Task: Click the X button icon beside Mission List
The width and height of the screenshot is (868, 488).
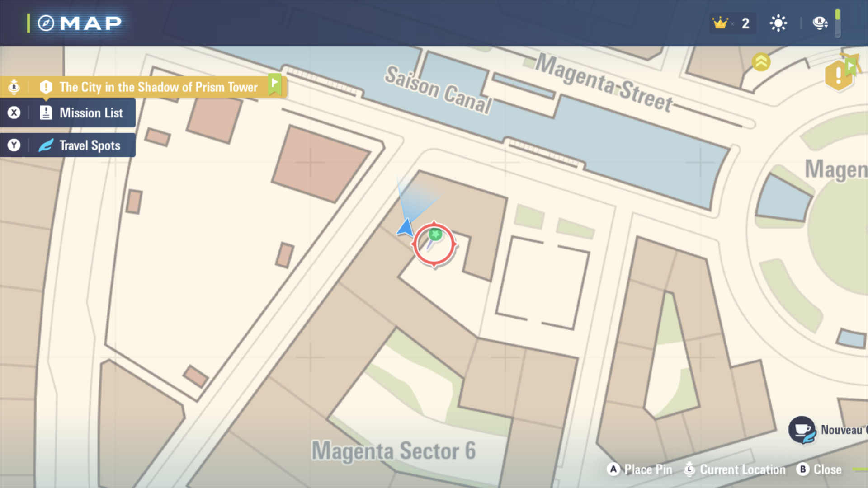Action: click(14, 113)
